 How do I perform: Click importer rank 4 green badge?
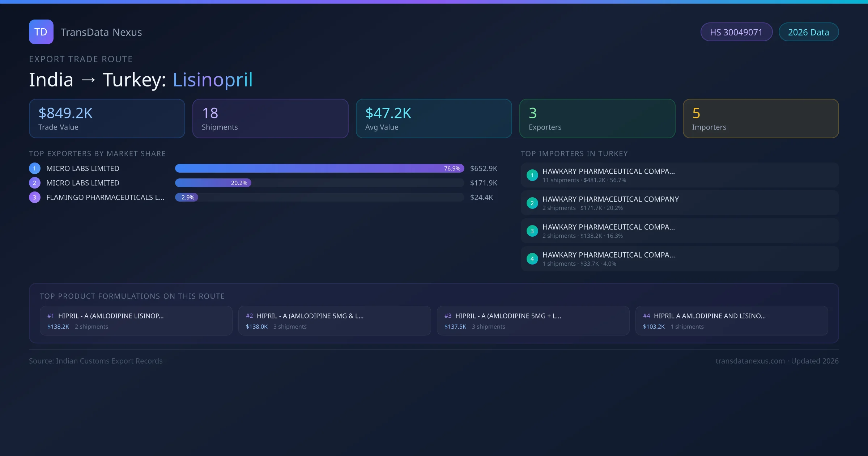point(532,259)
